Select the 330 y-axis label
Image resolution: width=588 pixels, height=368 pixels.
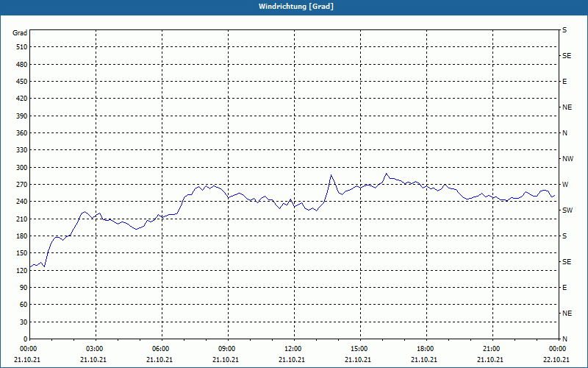22,150
